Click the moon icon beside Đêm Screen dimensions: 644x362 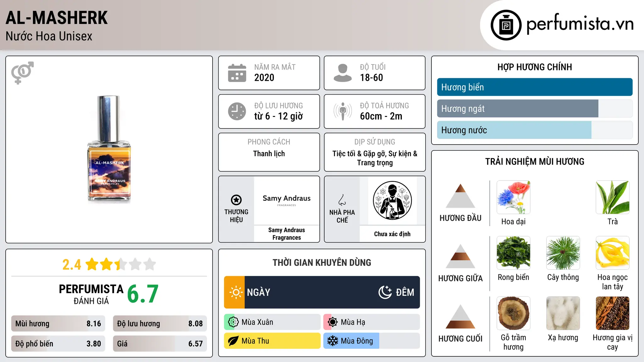[x=385, y=292]
